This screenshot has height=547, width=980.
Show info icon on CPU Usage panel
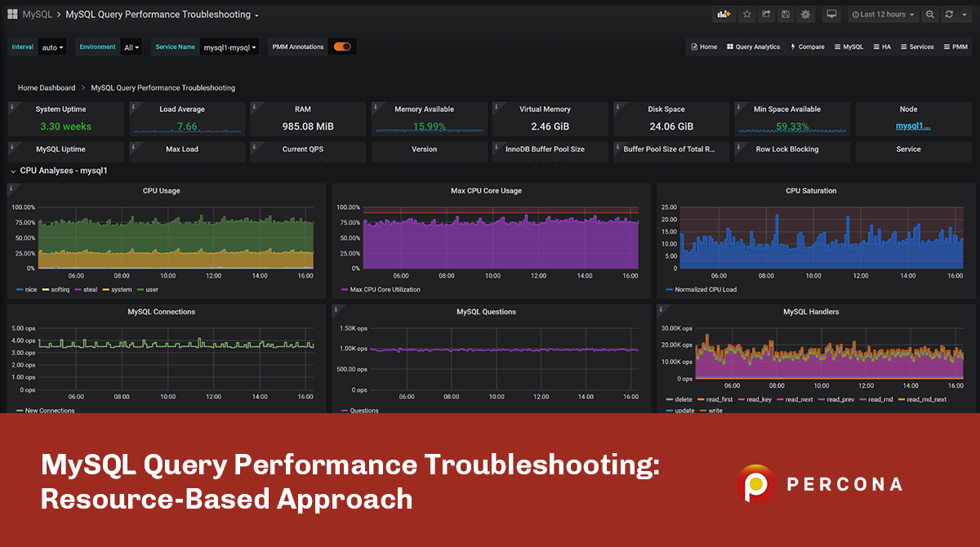tap(11, 188)
